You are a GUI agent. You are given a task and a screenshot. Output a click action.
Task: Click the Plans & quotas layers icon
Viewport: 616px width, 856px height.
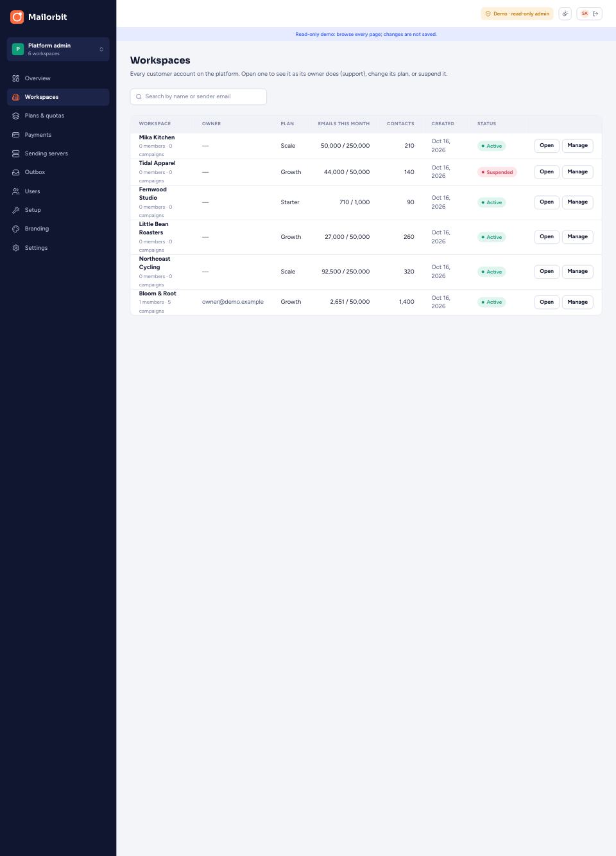pyautogui.click(x=16, y=116)
